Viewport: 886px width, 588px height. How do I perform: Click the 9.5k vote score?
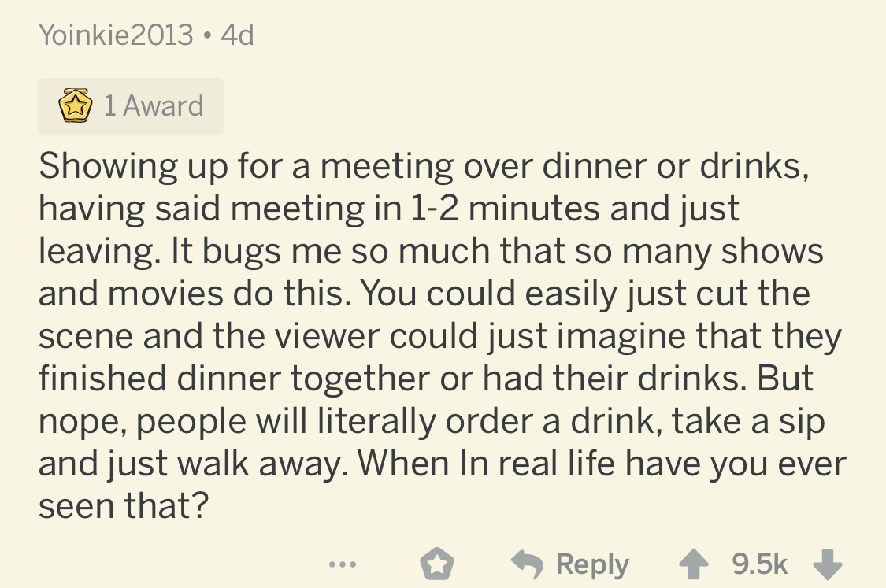click(x=759, y=564)
